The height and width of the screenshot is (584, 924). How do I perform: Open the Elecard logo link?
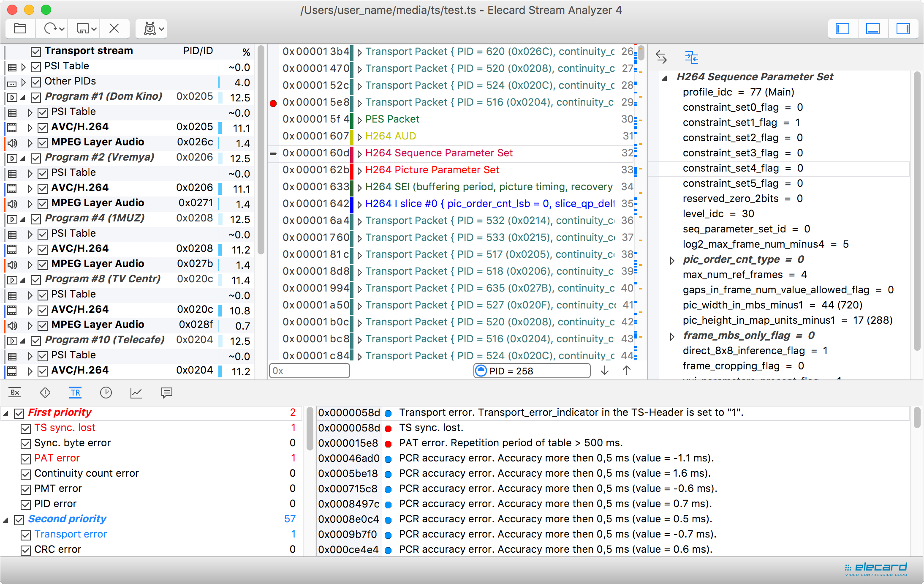[876, 569]
